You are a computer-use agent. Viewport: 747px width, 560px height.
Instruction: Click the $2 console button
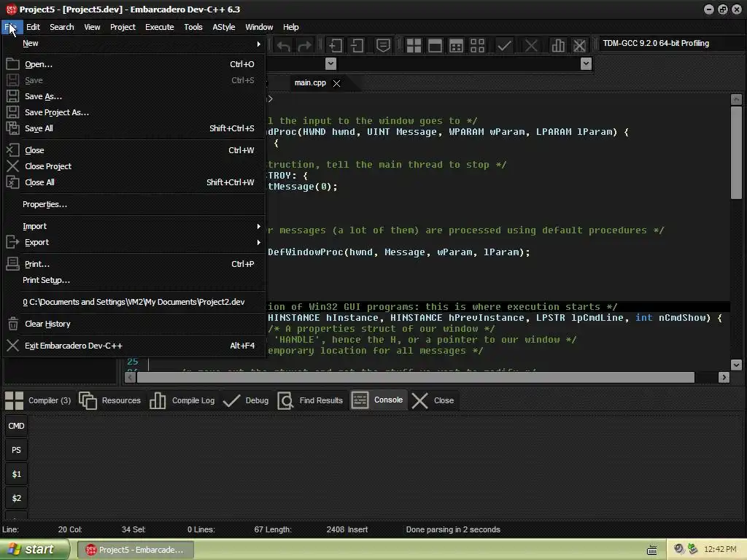click(x=16, y=499)
